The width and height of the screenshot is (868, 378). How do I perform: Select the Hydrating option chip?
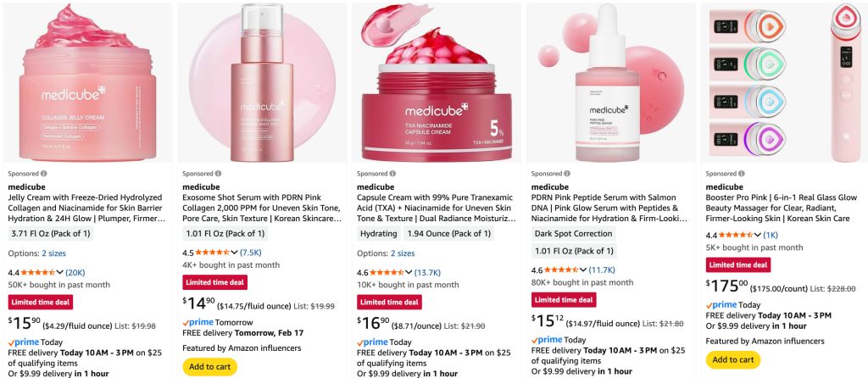coord(379,234)
